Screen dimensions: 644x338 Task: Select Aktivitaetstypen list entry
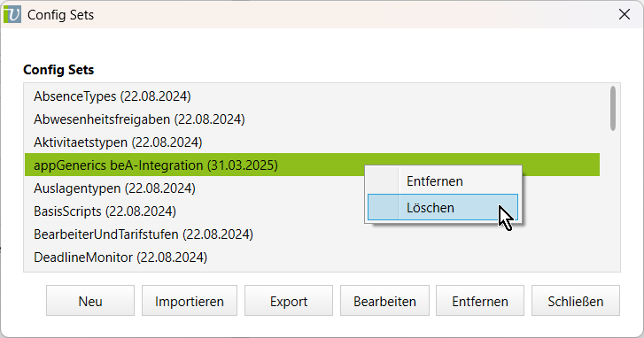pyautogui.click(x=312, y=142)
